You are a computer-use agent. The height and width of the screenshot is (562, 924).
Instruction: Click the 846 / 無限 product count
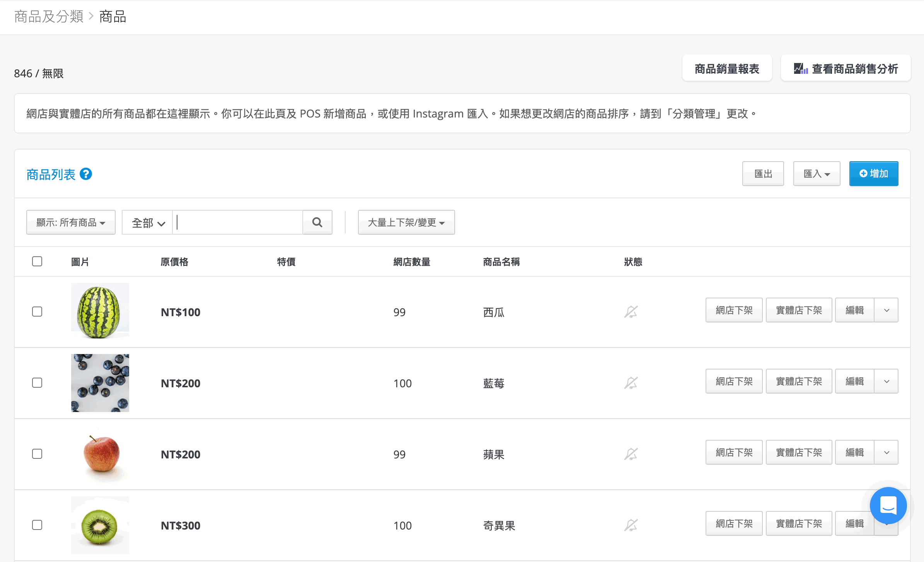coord(39,73)
